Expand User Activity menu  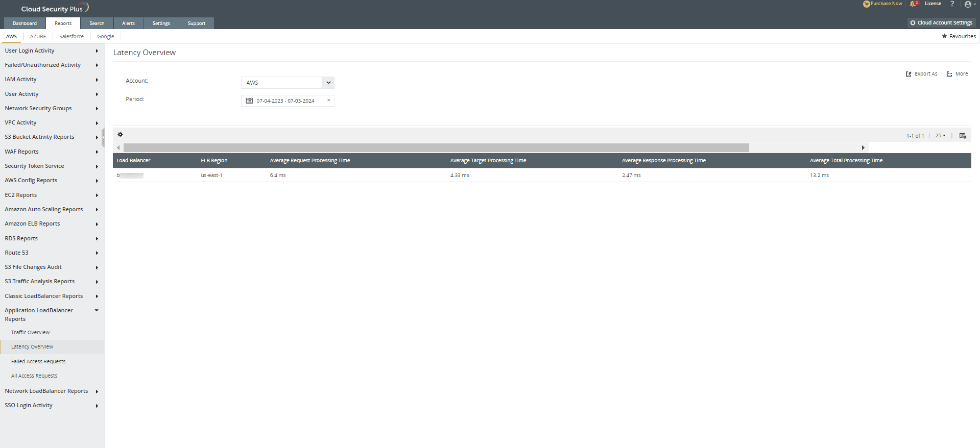coord(52,94)
